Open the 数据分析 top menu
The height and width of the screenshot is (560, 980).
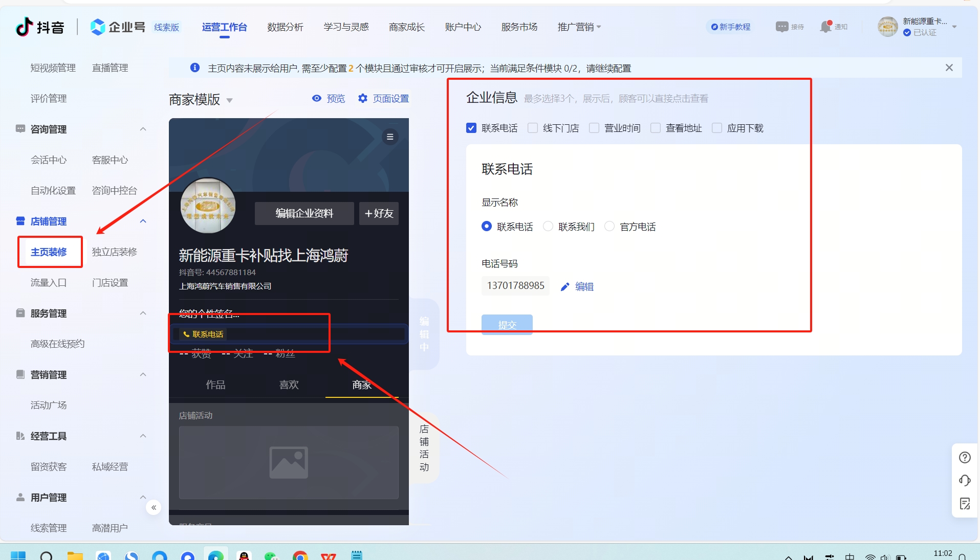285,27
